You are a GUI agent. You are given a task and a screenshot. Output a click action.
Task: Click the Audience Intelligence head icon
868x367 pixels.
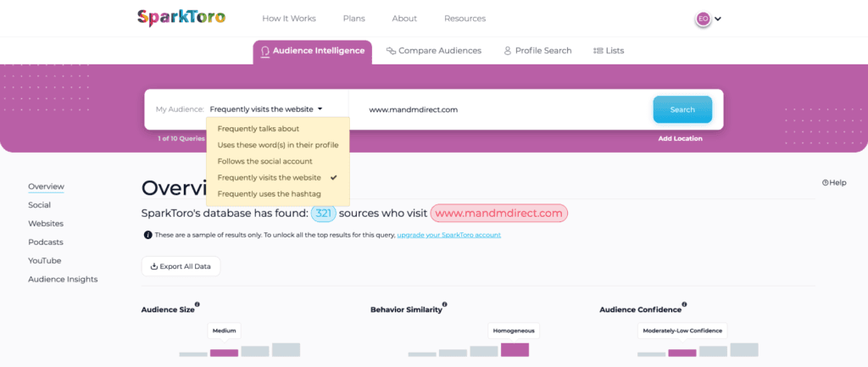tap(265, 52)
